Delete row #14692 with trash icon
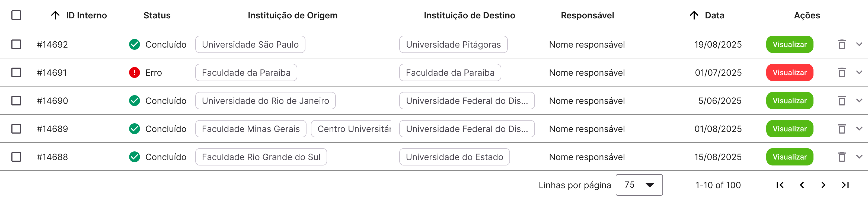The width and height of the screenshot is (868, 199). pos(842,44)
